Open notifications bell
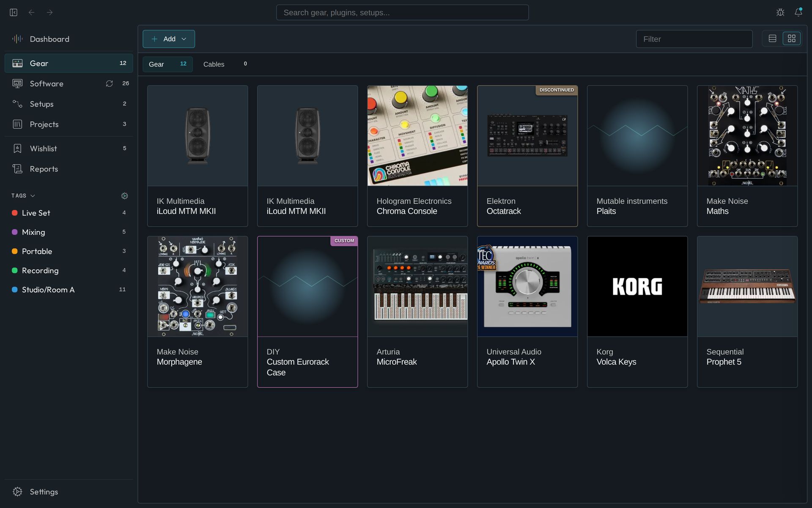 click(798, 12)
